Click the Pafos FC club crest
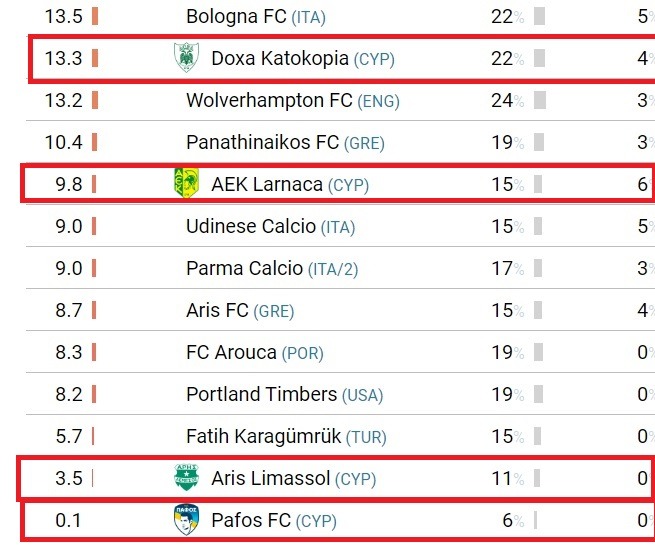The height and width of the screenshot is (545, 655). [x=186, y=520]
